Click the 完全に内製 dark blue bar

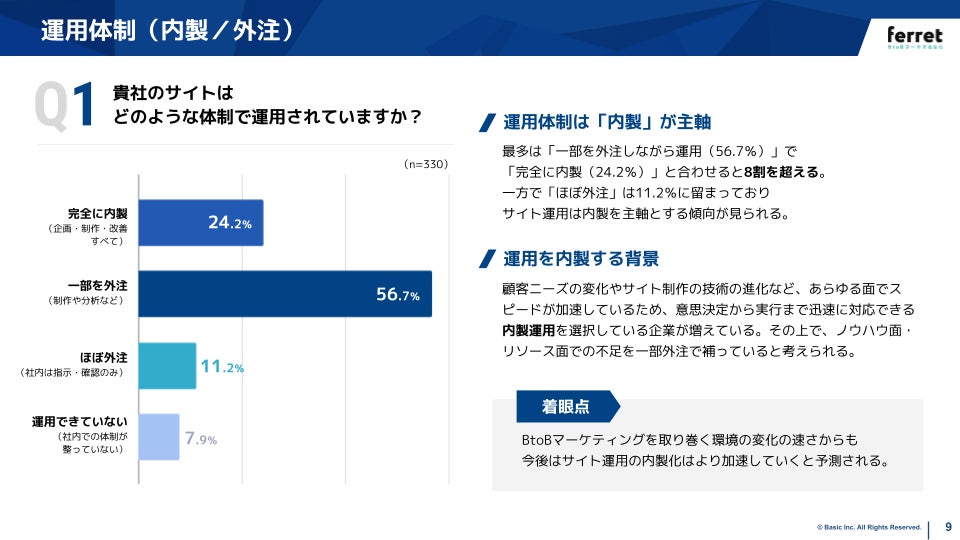coord(200,223)
